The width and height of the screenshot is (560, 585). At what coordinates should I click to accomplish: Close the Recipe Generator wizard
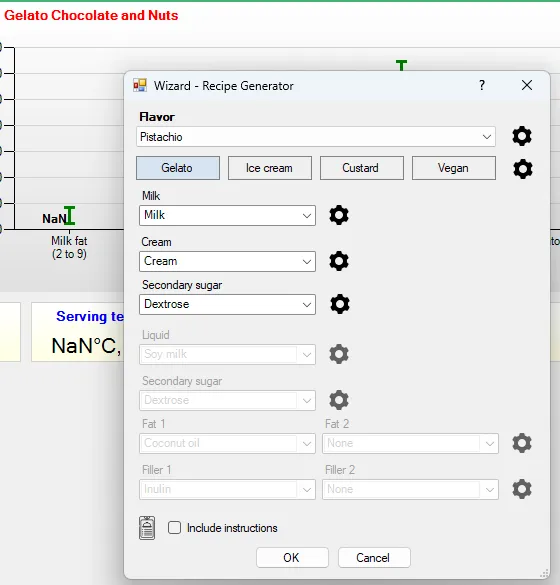(x=527, y=85)
